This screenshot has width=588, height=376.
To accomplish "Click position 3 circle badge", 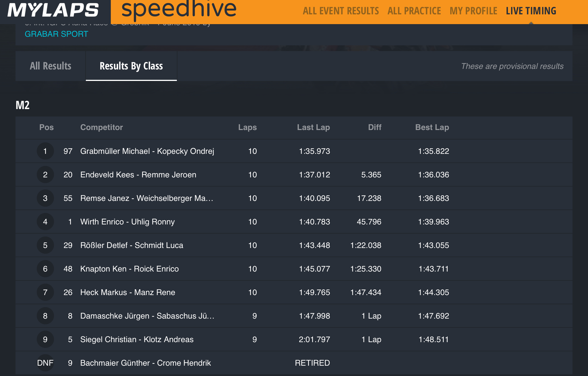I will pos(45,198).
